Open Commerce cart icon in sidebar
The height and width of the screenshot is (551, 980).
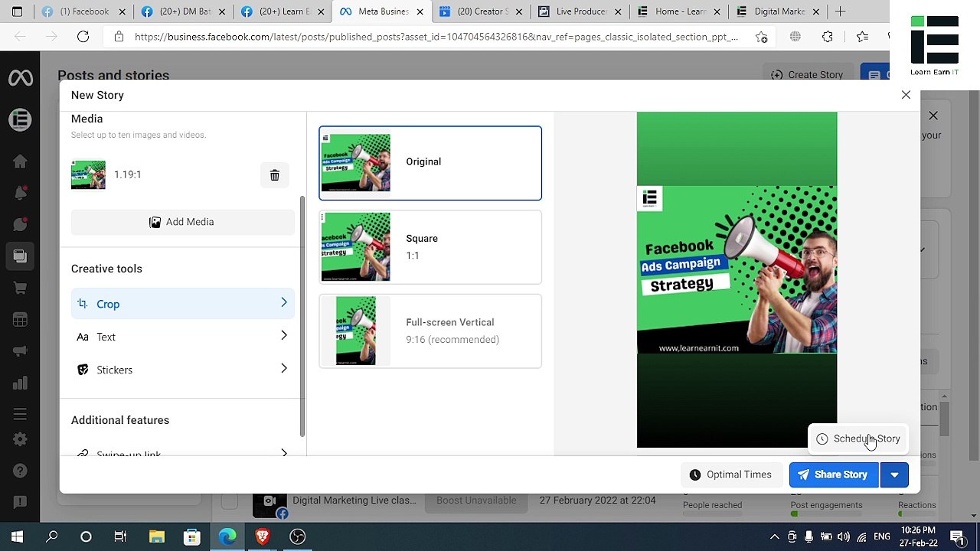click(20, 288)
